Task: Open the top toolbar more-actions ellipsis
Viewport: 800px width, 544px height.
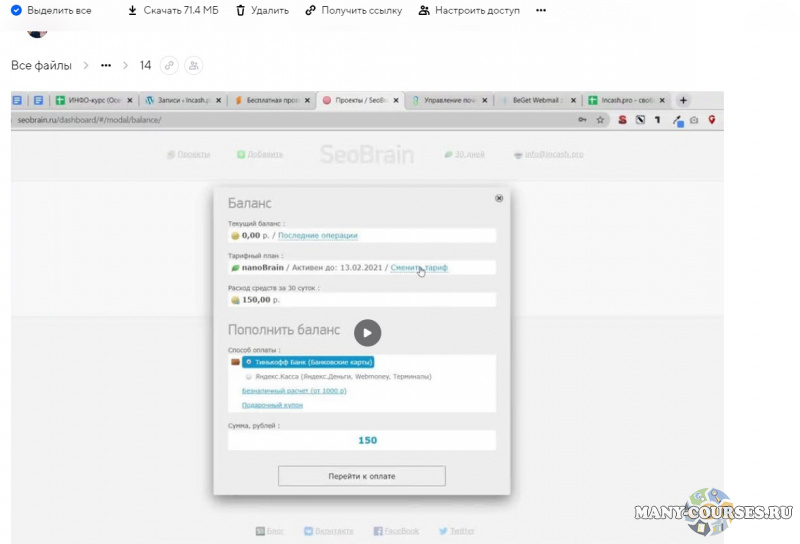Action: tap(541, 10)
